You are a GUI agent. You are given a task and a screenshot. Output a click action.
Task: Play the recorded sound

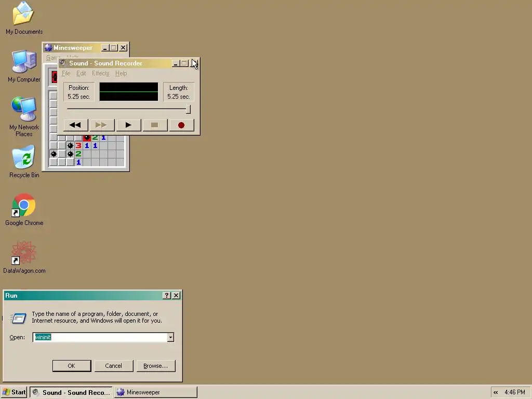coord(128,125)
